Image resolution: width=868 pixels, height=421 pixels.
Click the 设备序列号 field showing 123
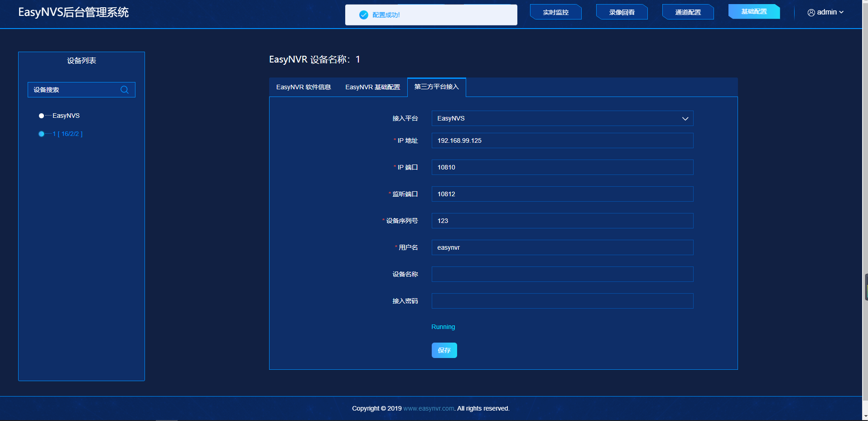[x=562, y=221]
